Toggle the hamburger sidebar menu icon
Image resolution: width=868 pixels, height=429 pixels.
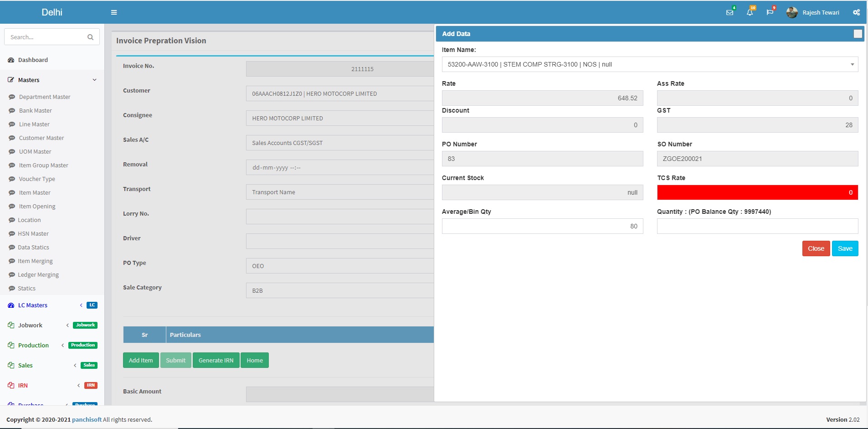tap(114, 12)
